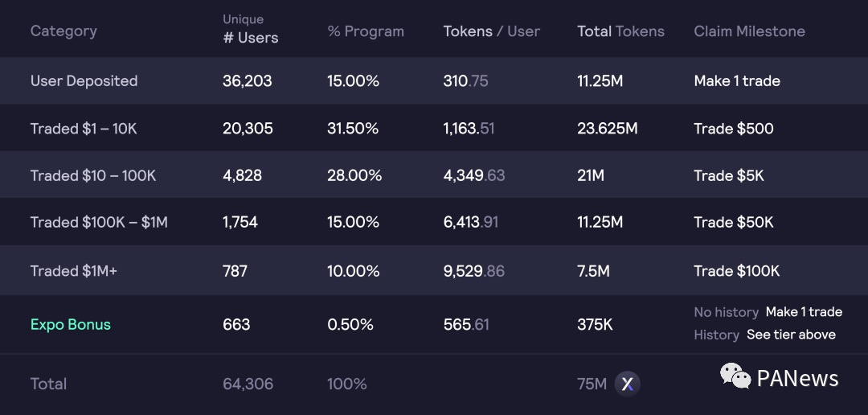Click the Unique # Users column header

point(250,30)
